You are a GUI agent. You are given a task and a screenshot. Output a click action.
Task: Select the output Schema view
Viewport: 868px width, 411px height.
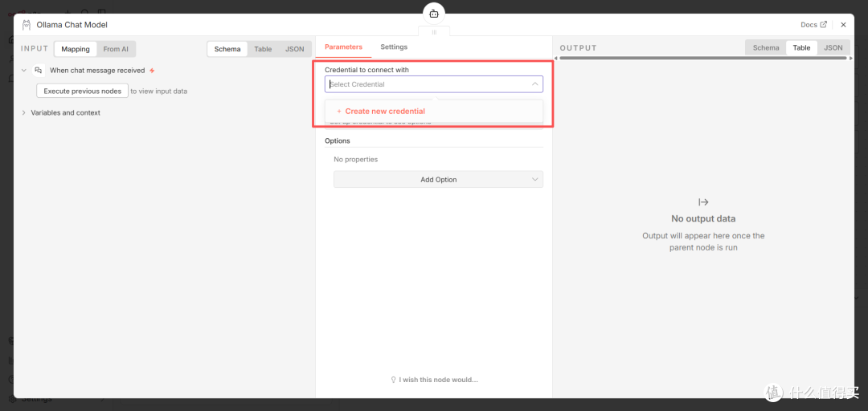pyautogui.click(x=766, y=47)
